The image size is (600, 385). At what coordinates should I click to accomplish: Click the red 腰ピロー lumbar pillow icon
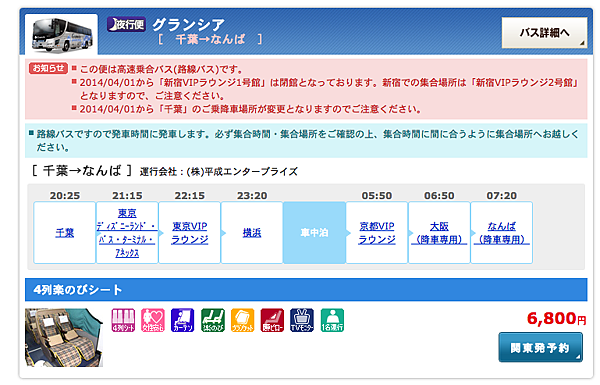(272, 320)
